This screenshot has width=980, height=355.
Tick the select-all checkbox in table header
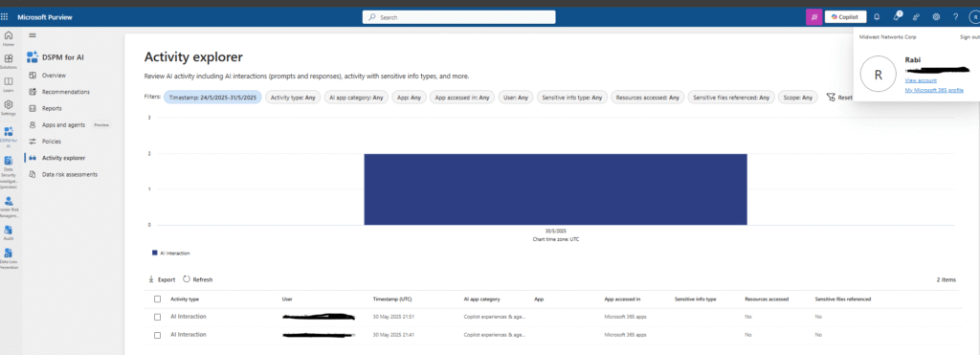pyautogui.click(x=158, y=299)
